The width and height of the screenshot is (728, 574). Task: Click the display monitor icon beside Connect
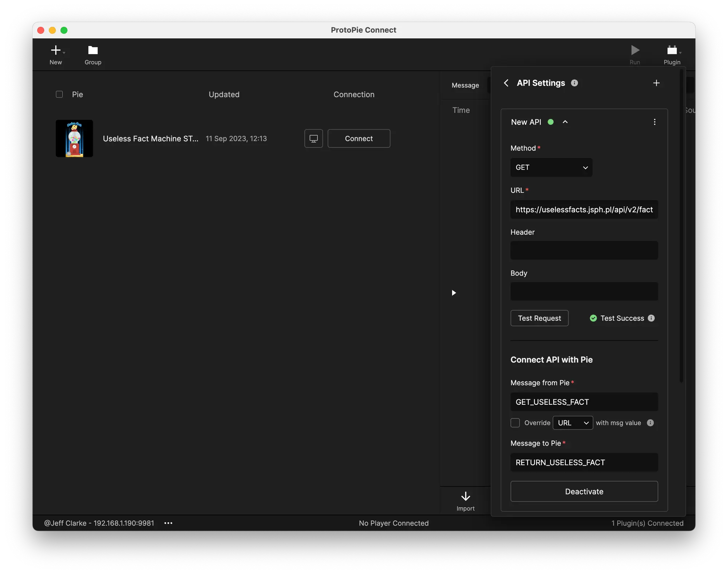[x=313, y=139]
